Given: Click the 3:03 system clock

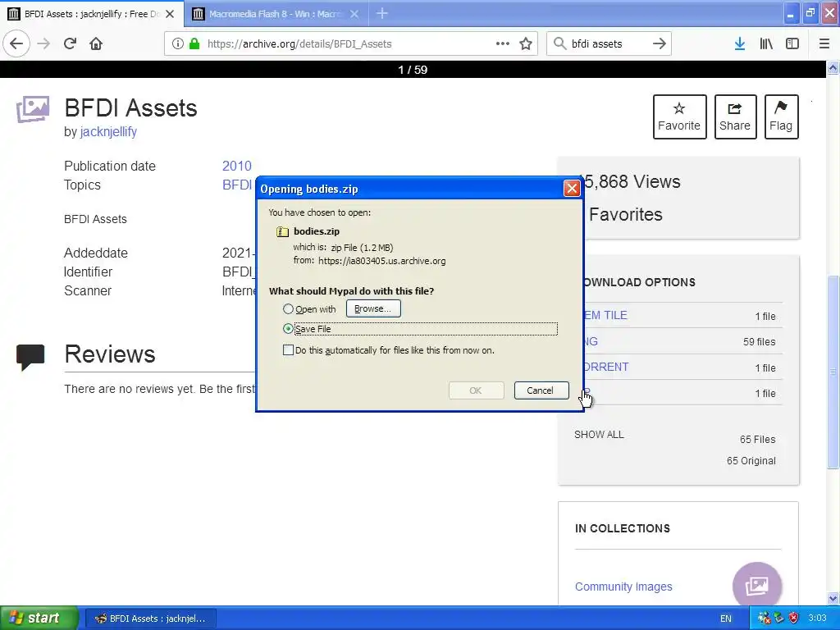Looking at the screenshot, I should [817, 619].
